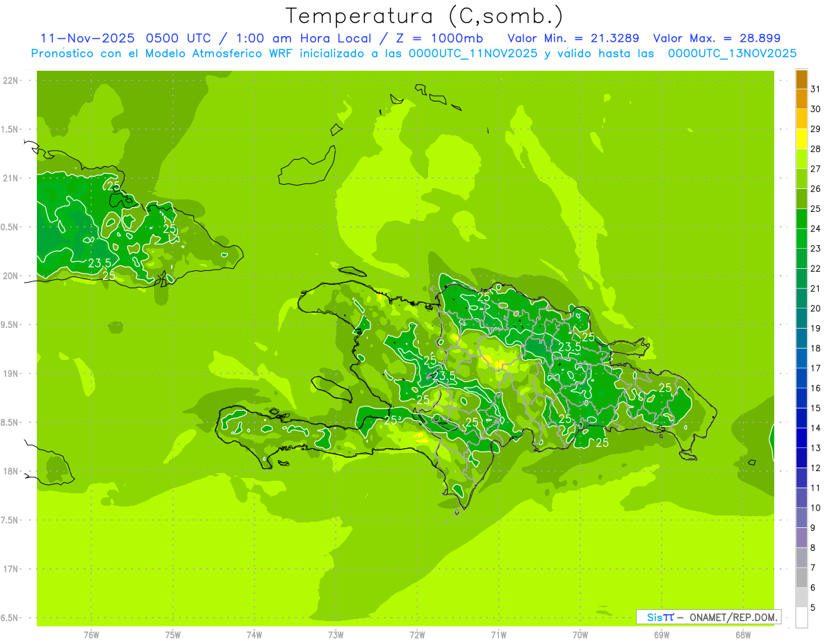Click the 18N latitude axis label
This screenshot has height=644, width=834.
coord(12,471)
